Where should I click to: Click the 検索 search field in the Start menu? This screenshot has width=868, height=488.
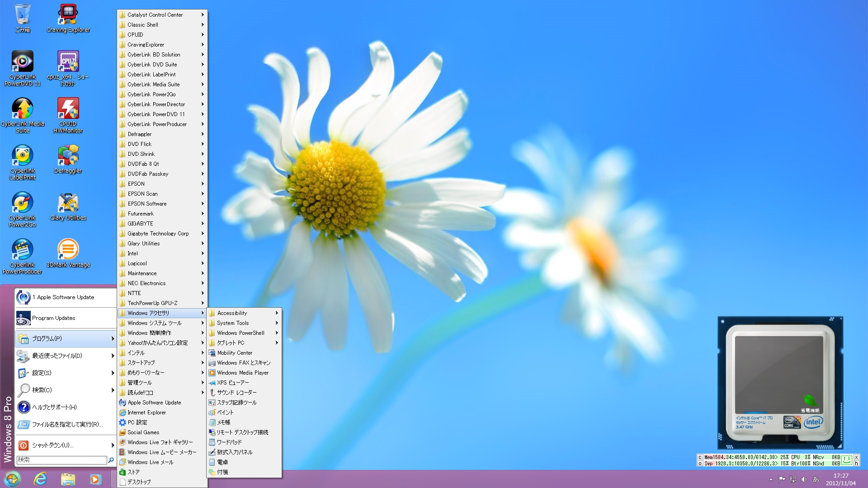point(61,460)
